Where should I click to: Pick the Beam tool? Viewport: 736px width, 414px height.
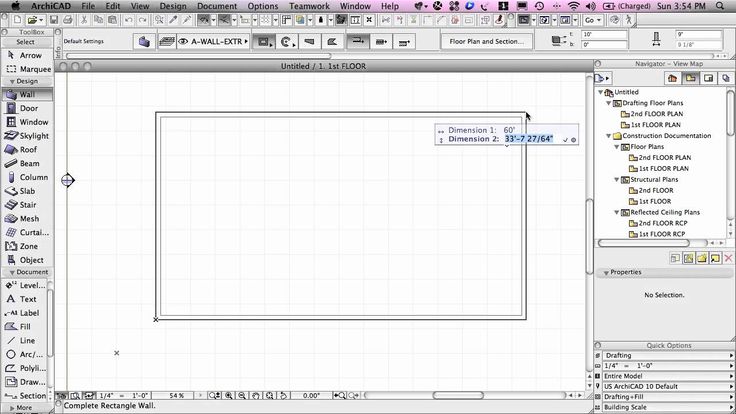[x=27, y=163]
